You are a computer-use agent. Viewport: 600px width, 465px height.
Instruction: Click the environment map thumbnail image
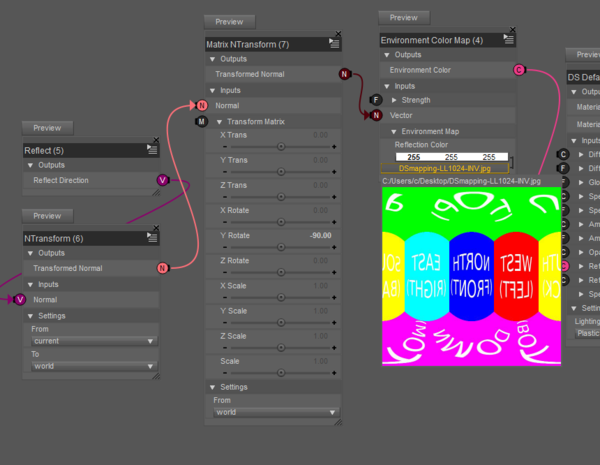tap(471, 276)
